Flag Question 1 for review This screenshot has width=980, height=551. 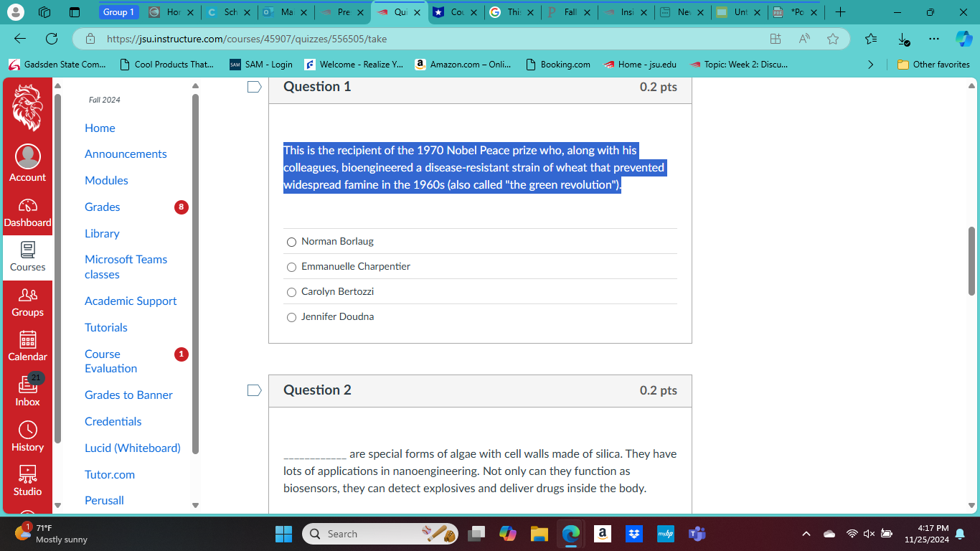[x=254, y=87]
